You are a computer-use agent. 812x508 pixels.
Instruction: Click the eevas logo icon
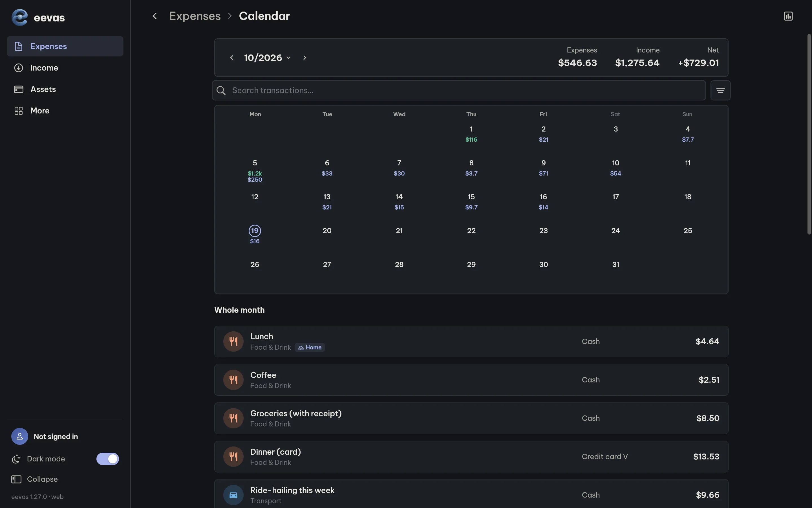point(19,17)
